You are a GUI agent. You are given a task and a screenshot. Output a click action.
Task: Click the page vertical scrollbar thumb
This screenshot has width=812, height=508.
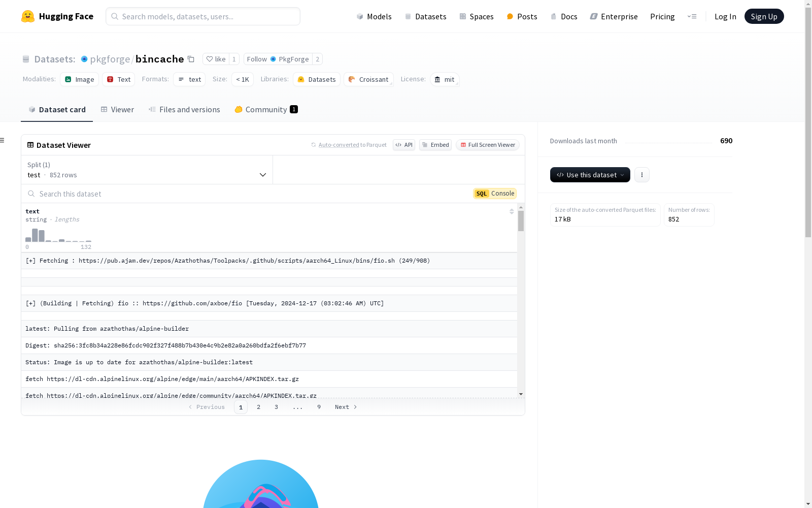point(808,122)
